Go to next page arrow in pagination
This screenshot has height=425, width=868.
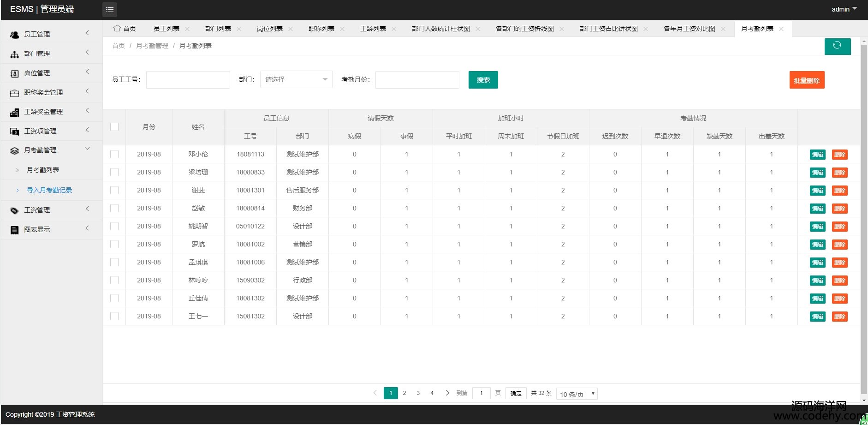coord(447,393)
